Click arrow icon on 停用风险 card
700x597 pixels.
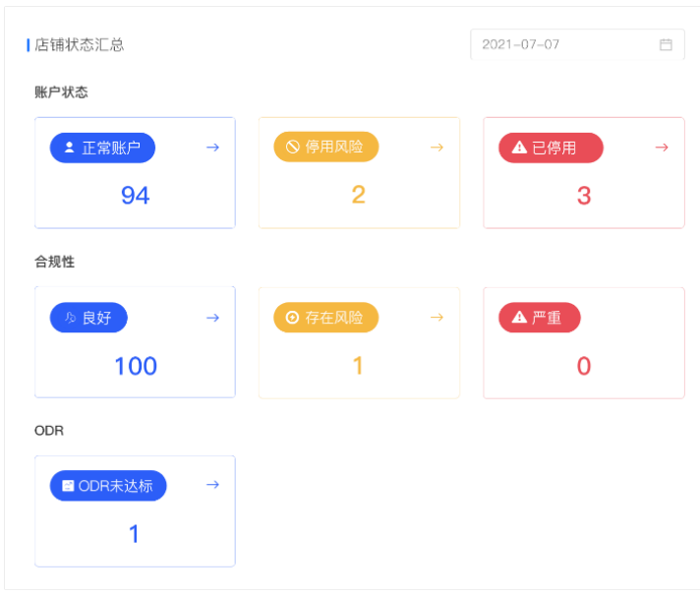pyautogui.click(x=437, y=148)
